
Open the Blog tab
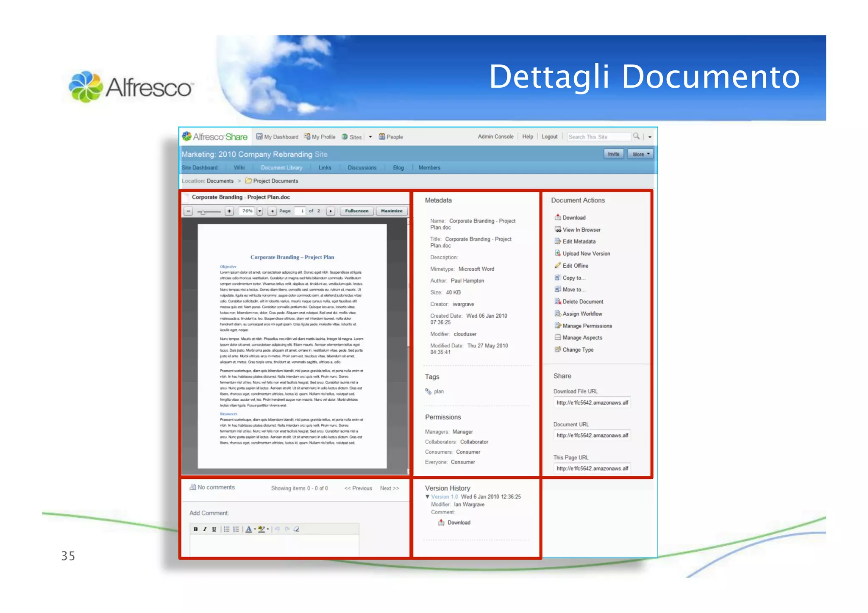click(x=398, y=168)
